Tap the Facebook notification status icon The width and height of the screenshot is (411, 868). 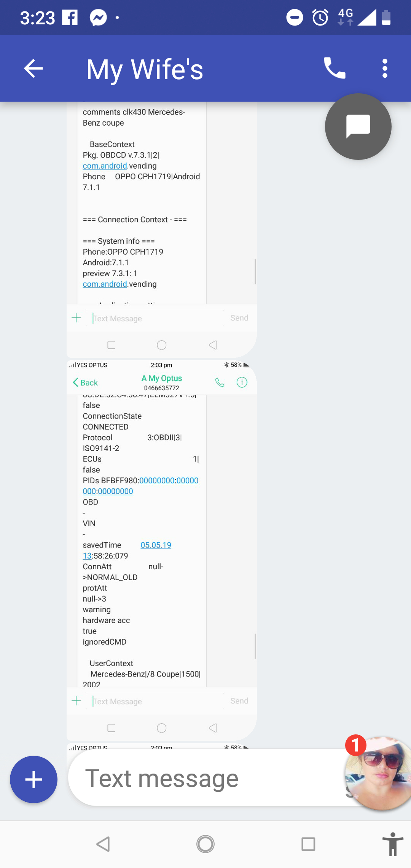coord(70,18)
